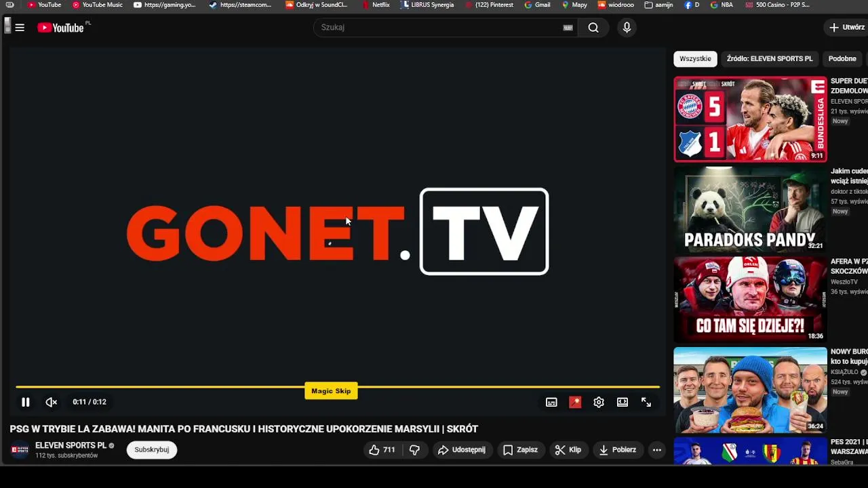Open the YouTube Music bookmark
Screen dimensions: 868x488
98,5
